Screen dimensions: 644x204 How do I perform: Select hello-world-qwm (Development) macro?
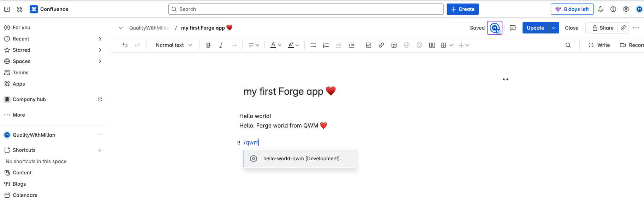(x=300, y=159)
